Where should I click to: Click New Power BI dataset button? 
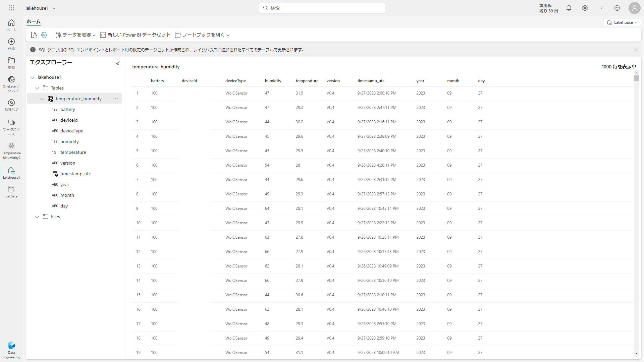[136, 35]
